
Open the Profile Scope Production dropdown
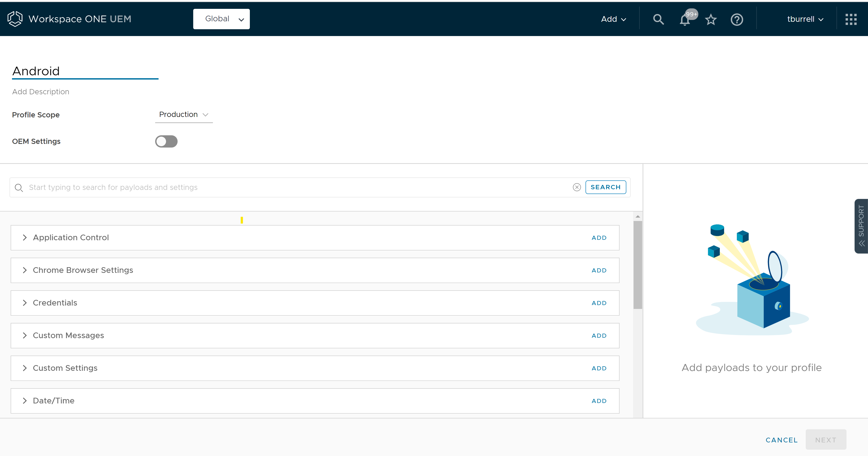(x=184, y=115)
